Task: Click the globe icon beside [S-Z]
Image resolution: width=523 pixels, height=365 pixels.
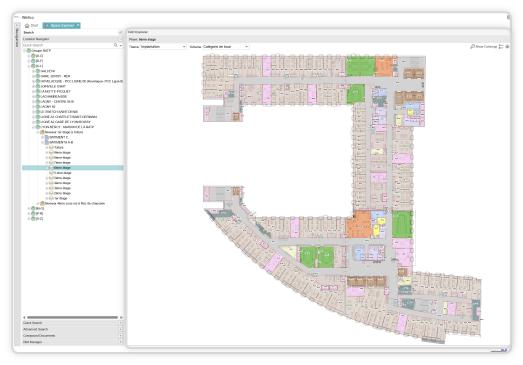Action: point(33,219)
